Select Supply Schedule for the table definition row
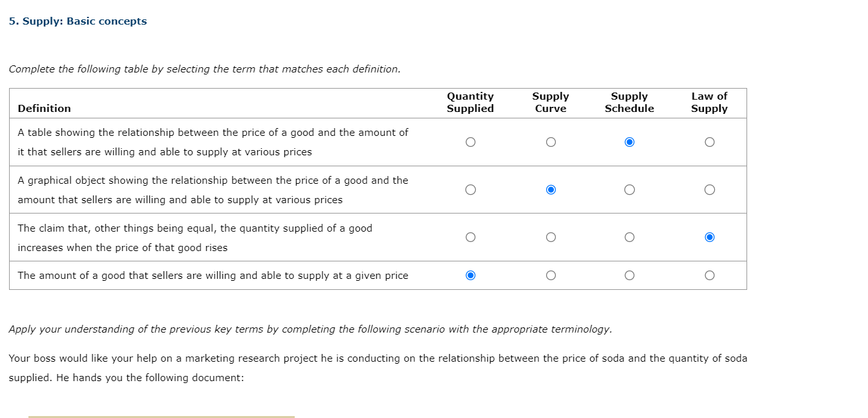Screen dimensions: 868x418 630,142
